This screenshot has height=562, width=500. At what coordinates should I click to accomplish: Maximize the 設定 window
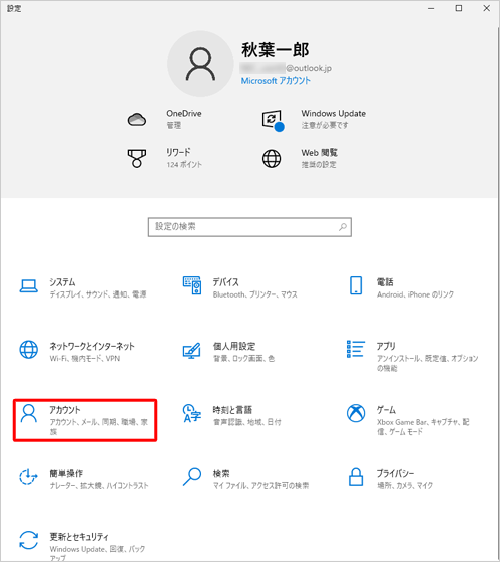pos(459,8)
